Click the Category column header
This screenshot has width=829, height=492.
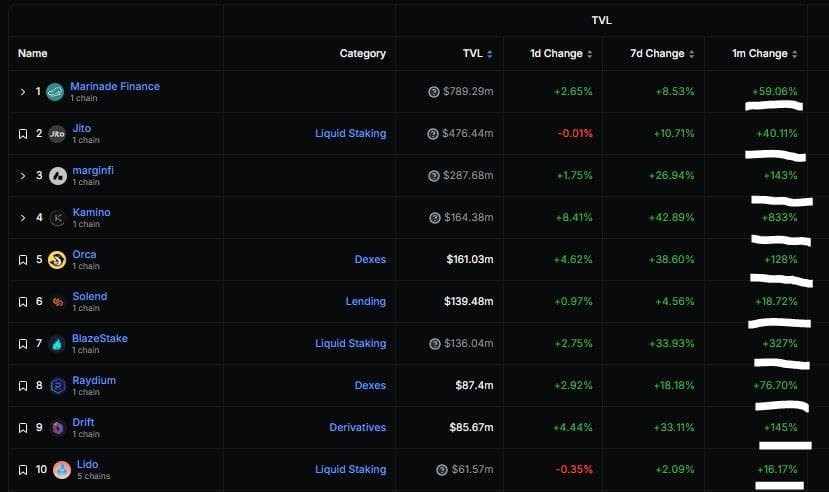click(363, 53)
